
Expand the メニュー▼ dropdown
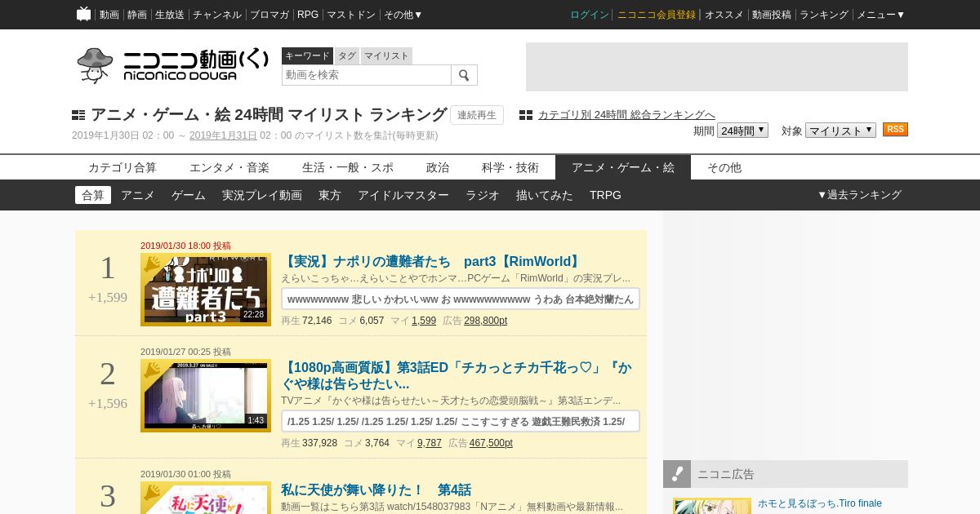(880, 15)
